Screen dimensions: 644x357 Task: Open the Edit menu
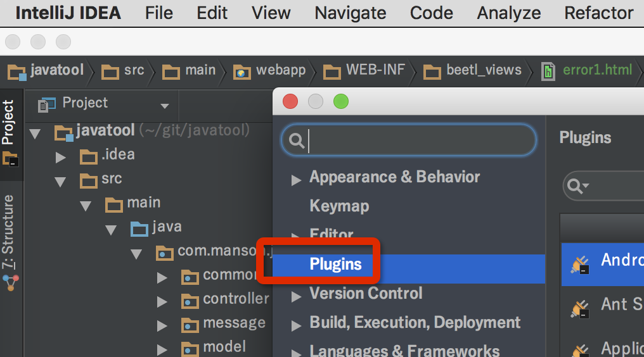coord(212,13)
